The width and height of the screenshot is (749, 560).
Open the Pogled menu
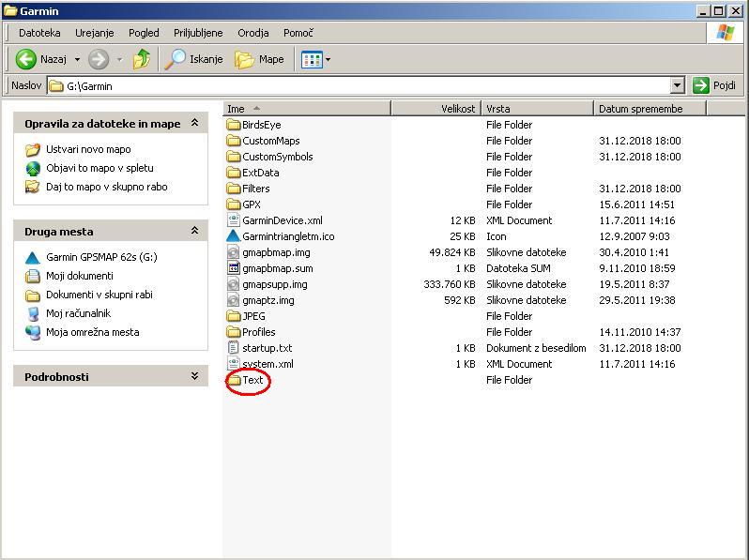tap(144, 33)
